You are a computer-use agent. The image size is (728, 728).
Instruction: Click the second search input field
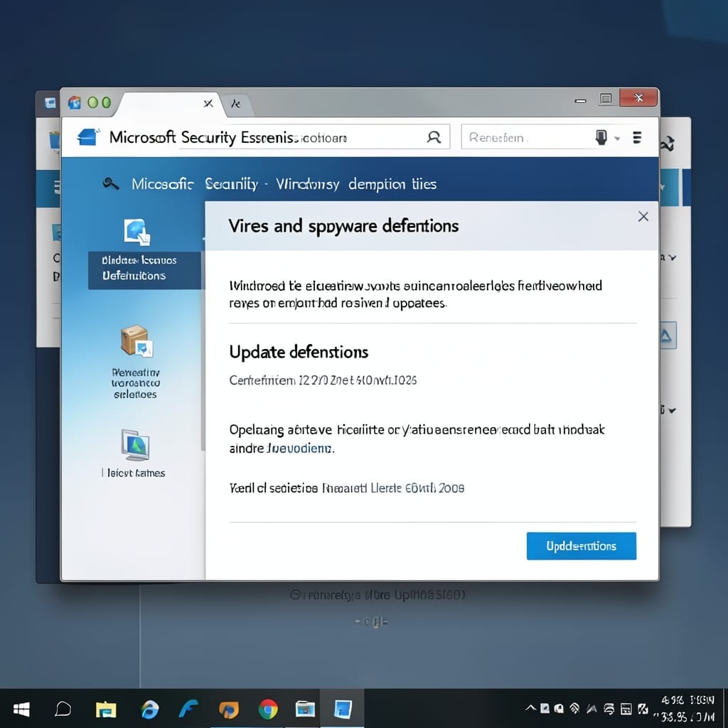coord(529,137)
